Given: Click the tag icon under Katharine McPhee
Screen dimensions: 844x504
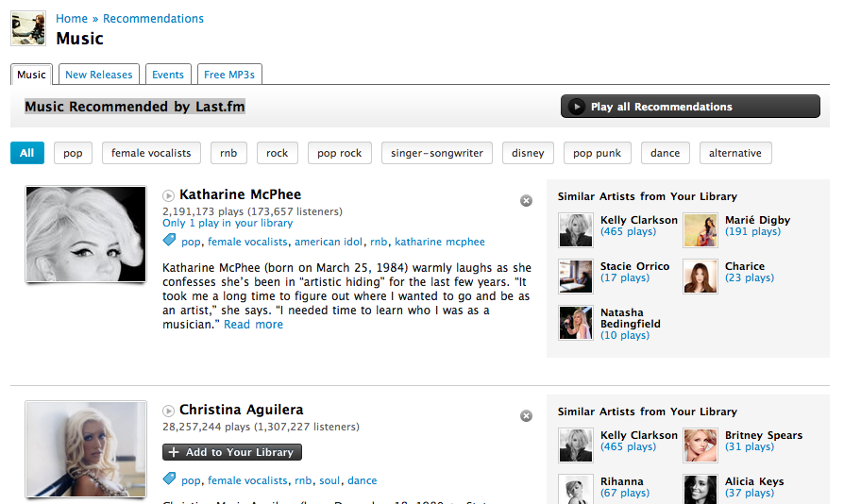Looking at the screenshot, I should (x=169, y=241).
